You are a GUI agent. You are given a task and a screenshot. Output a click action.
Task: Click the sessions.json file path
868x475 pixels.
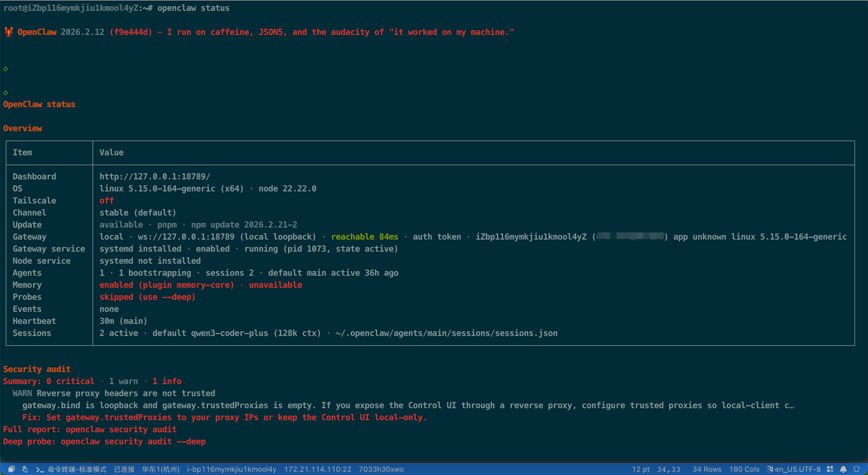coord(446,333)
